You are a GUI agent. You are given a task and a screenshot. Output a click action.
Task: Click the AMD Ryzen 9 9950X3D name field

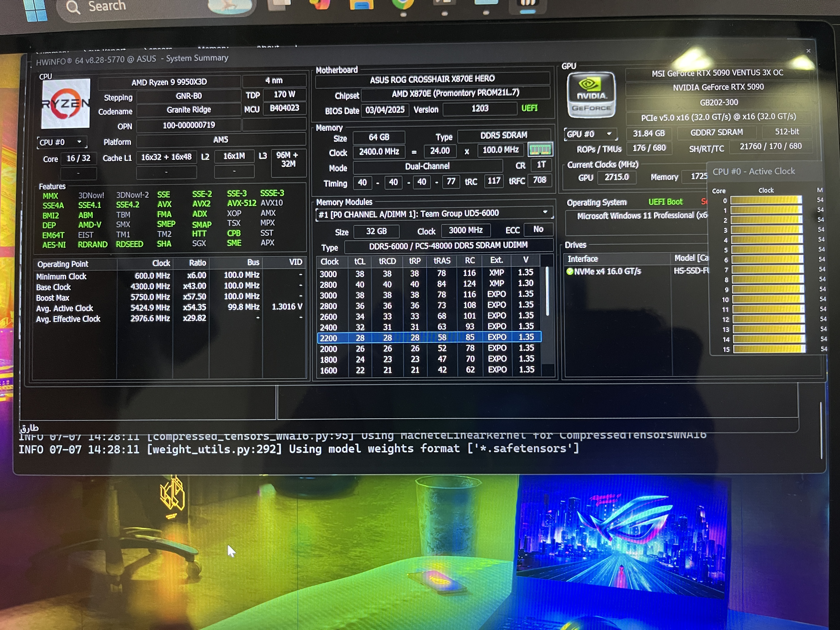coord(169,82)
